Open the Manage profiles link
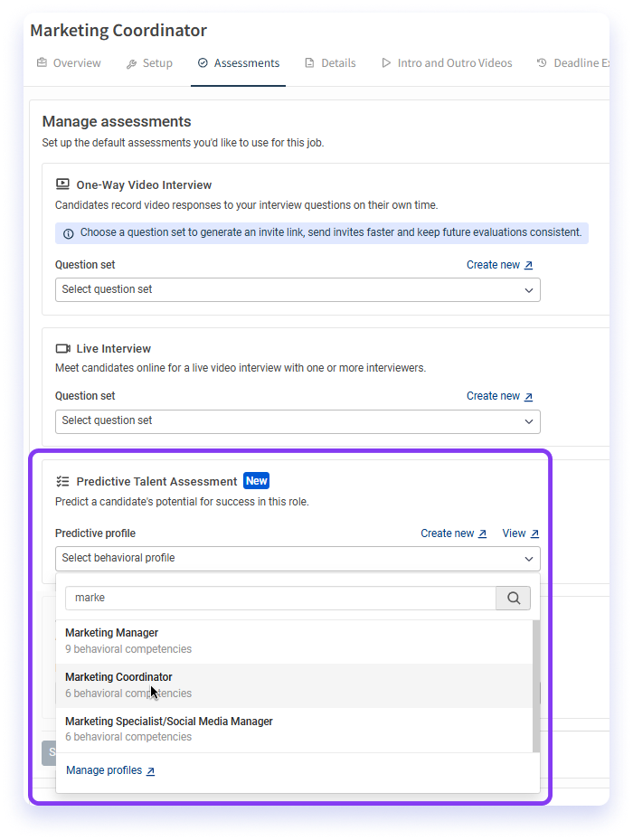633x840 pixels. [x=110, y=770]
